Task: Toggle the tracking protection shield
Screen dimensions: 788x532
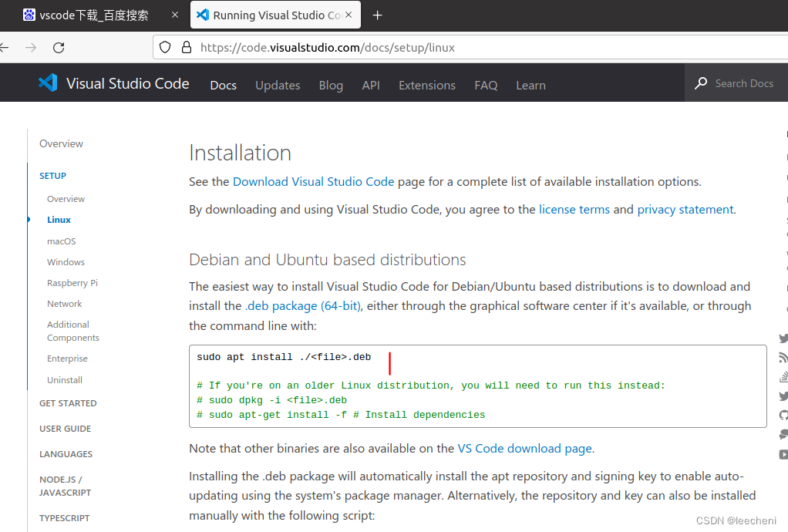Action: click(x=165, y=47)
